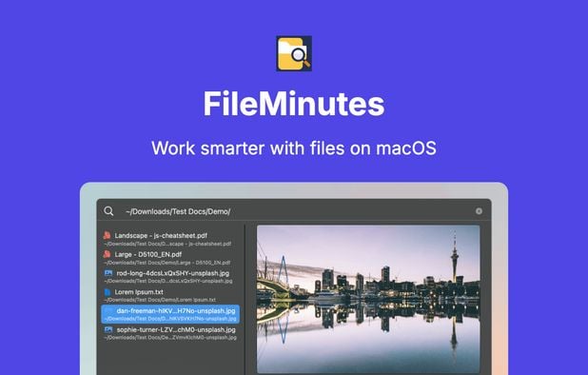588x375 pixels.
Task: Select Large - D5100_EN.pdf result
Action: 170,258
